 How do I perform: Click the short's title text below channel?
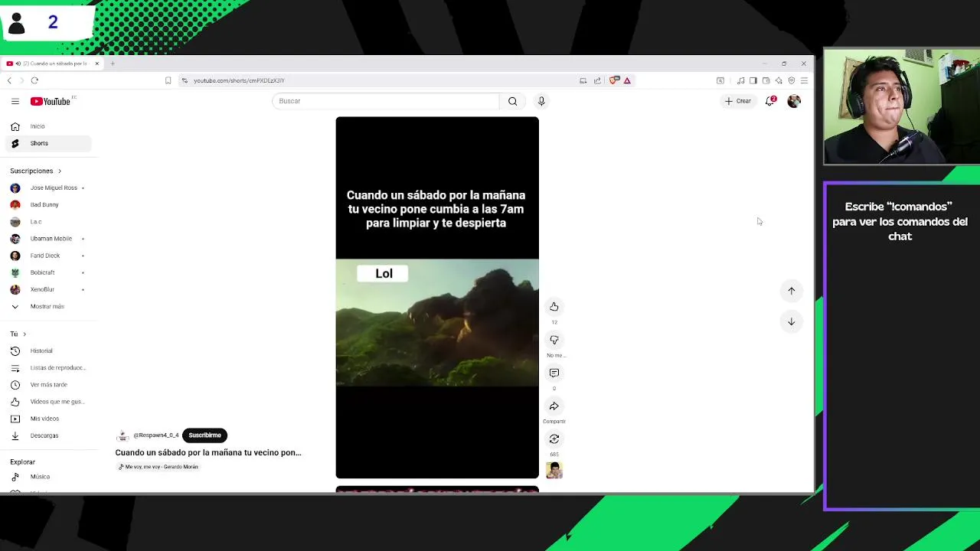click(x=208, y=452)
